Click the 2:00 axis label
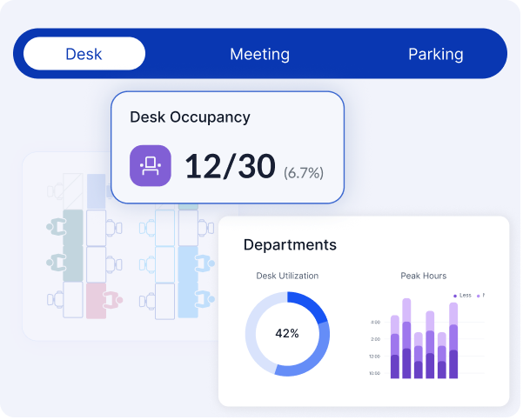This screenshot has height=420, width=523. [x=375, y=339]
